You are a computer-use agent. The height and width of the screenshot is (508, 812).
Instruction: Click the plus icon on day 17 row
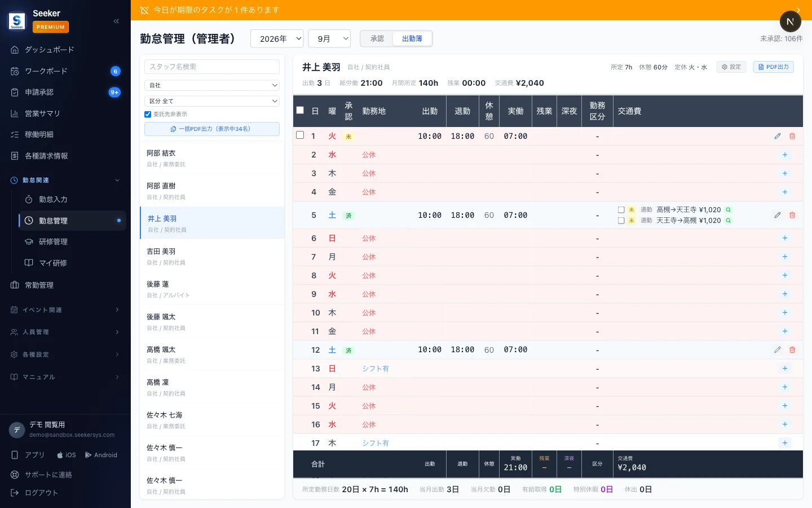tap(785, 443)
